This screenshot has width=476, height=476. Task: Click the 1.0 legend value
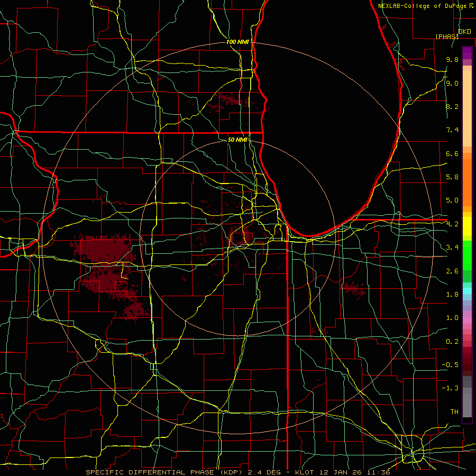452,318
